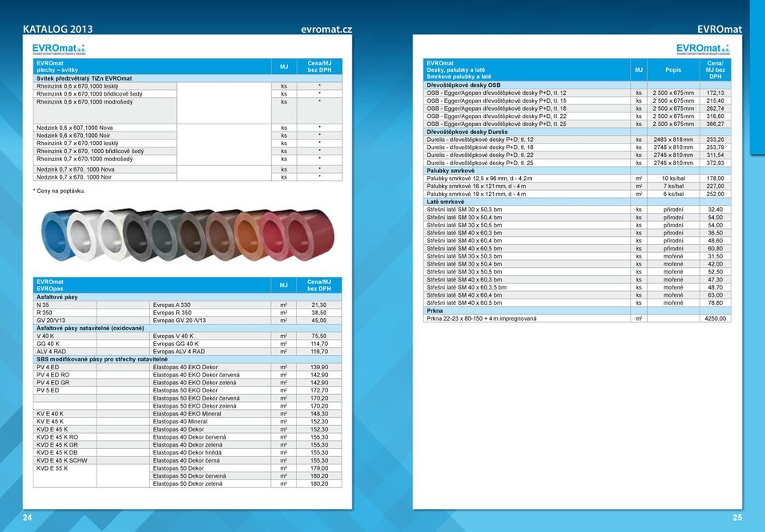This screenshot has height=532, width=765.
Task: Select OSB desky 'tl. 12' row
Action: click(578, 93)
